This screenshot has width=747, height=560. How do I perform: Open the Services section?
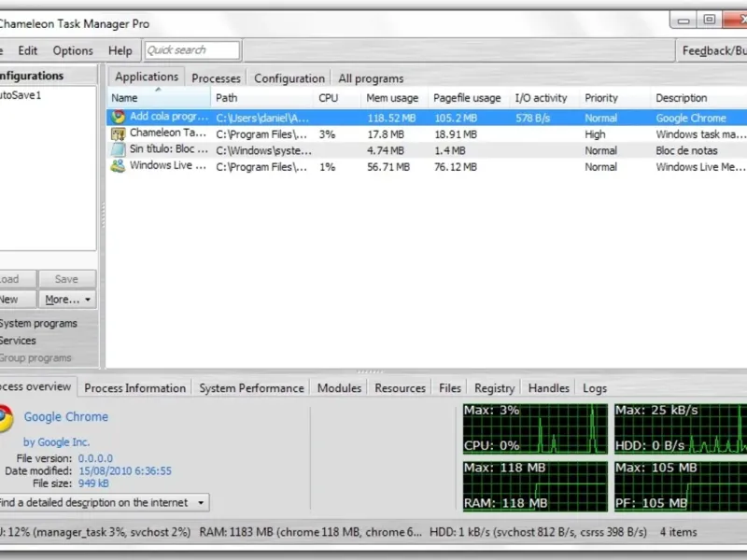point(18,341)
